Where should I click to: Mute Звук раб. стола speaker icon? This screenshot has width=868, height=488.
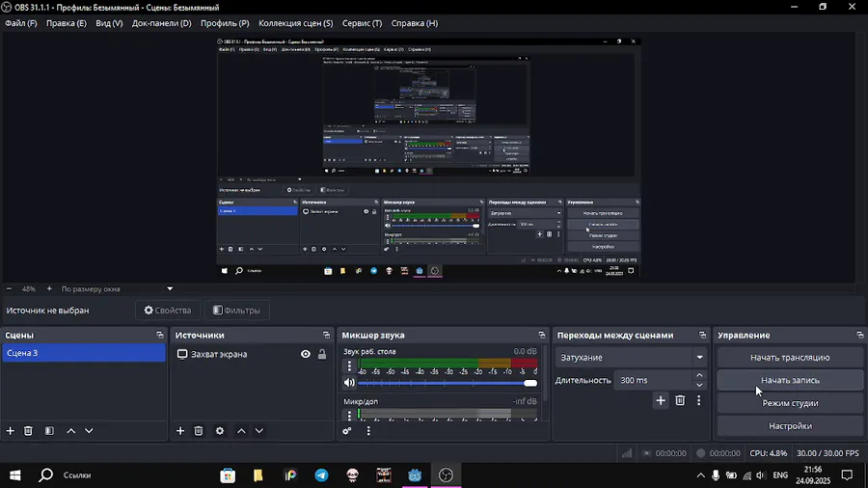pos(349,382)
